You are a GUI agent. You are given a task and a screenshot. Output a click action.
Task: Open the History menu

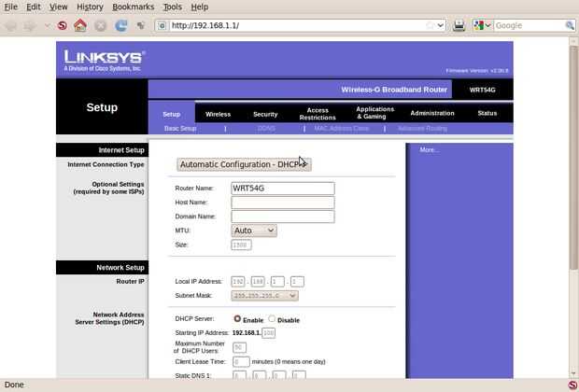90,7
